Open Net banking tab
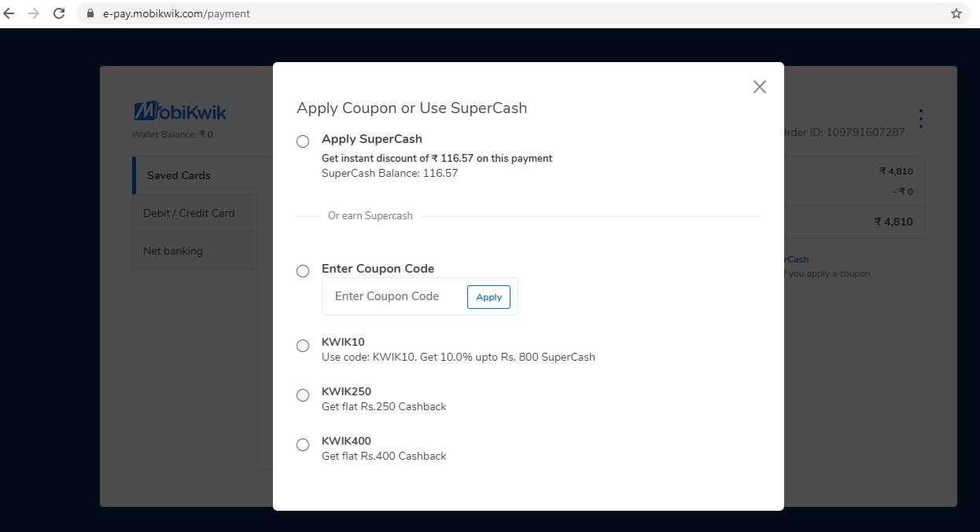Screen dimensions: 980x532 195,251
